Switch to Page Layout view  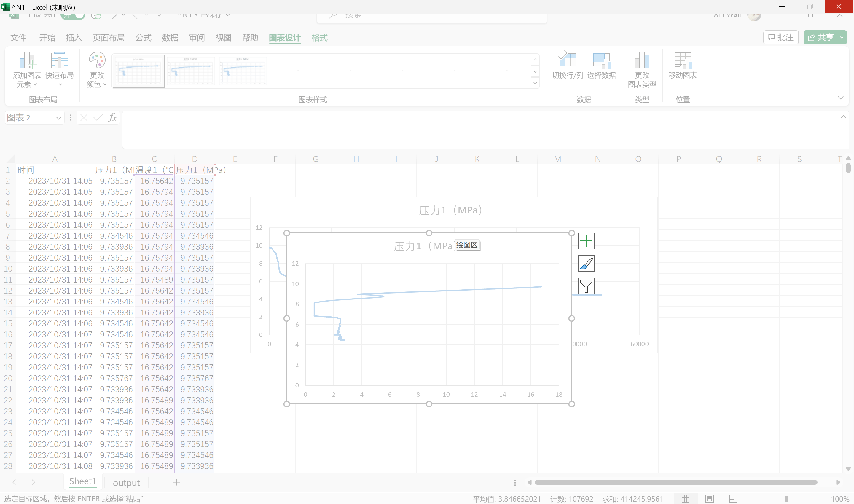(709, 499)
